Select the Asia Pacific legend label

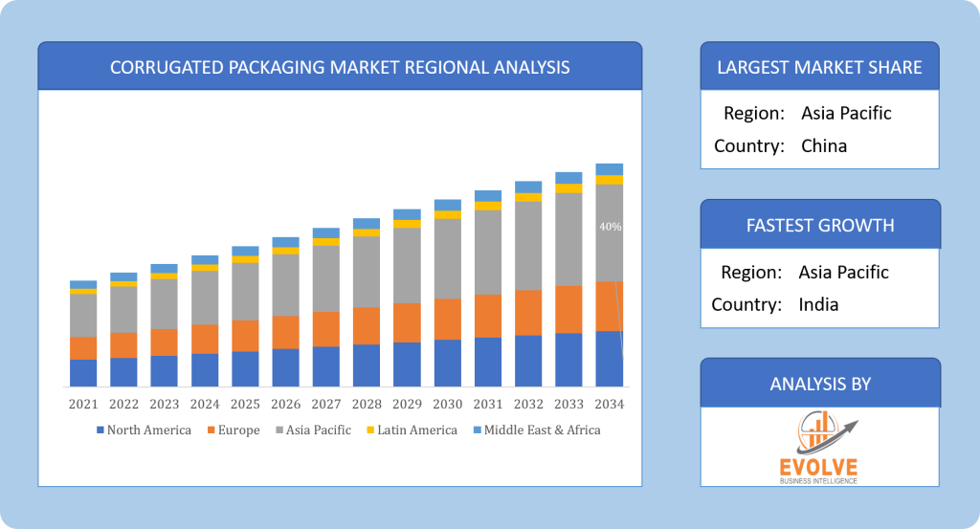[318, 430]
